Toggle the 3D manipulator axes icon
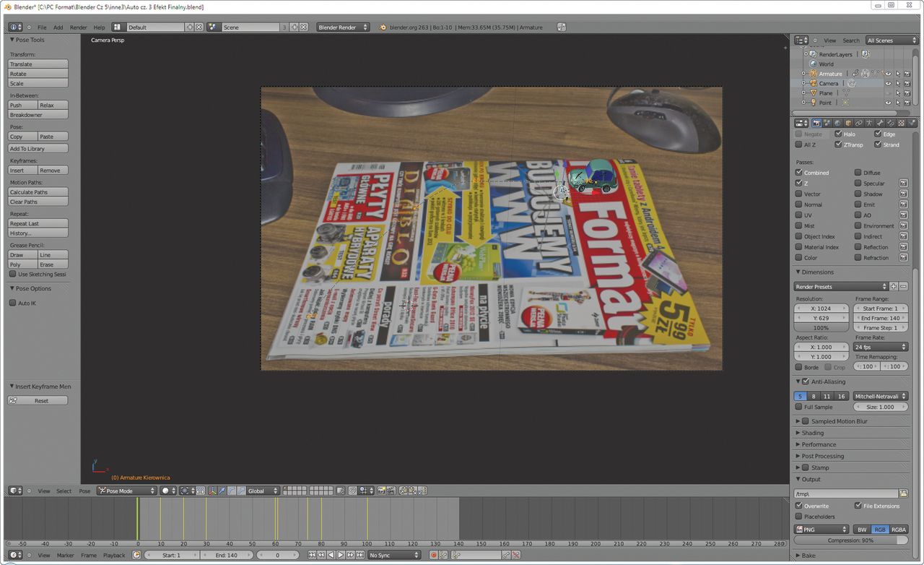 click(x=212, y=491)
